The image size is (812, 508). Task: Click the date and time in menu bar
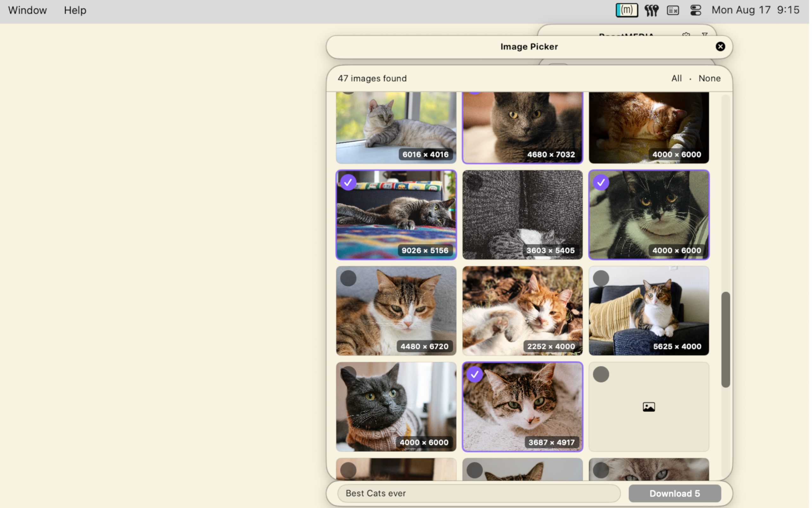[755, 10]
